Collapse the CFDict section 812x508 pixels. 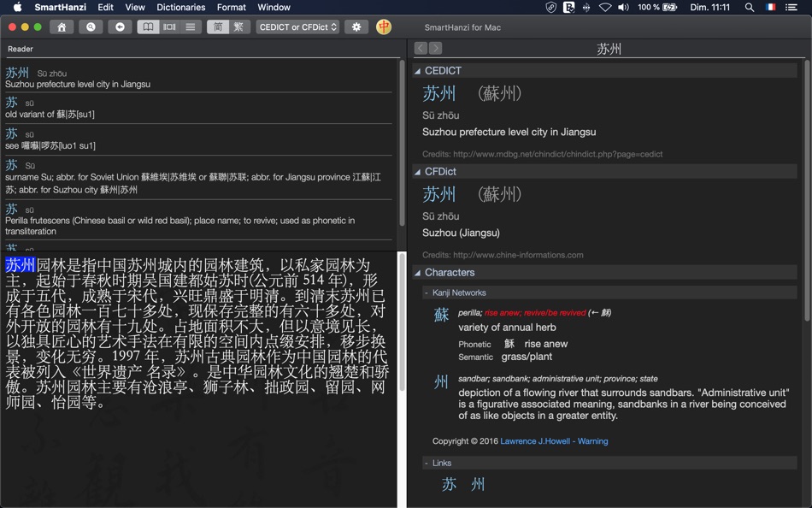click(417, 172)
